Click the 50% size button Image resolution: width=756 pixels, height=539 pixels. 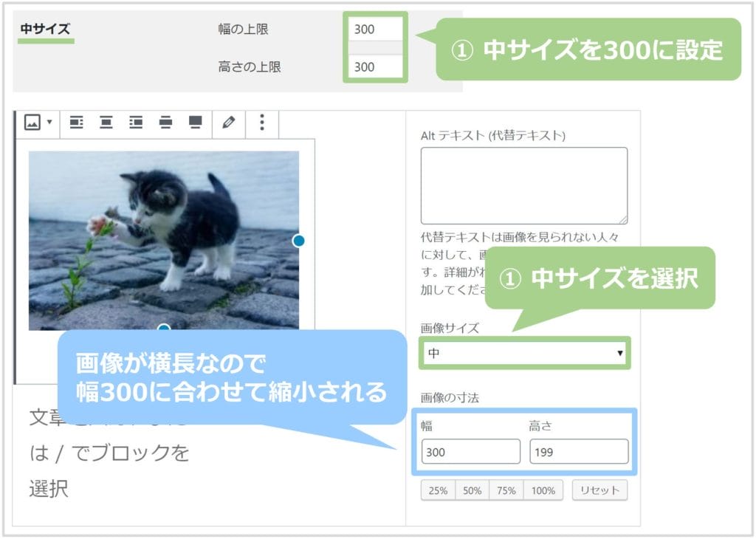click(472, 490)
